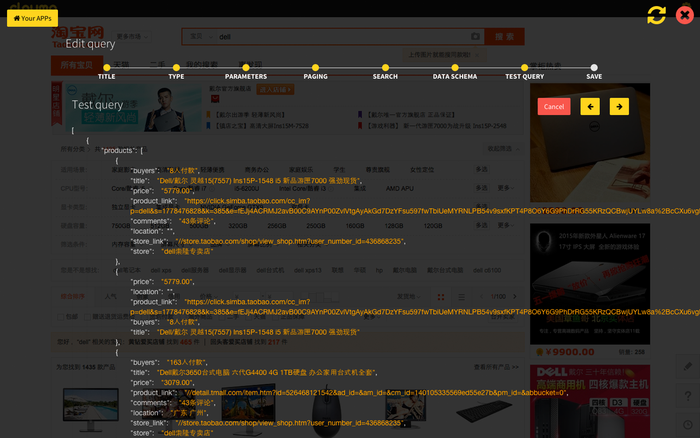This screenshot has width=700, height=438.
Task: Open the 更多市场 dropdown beside Taobao logo
Action: (132, 37)
